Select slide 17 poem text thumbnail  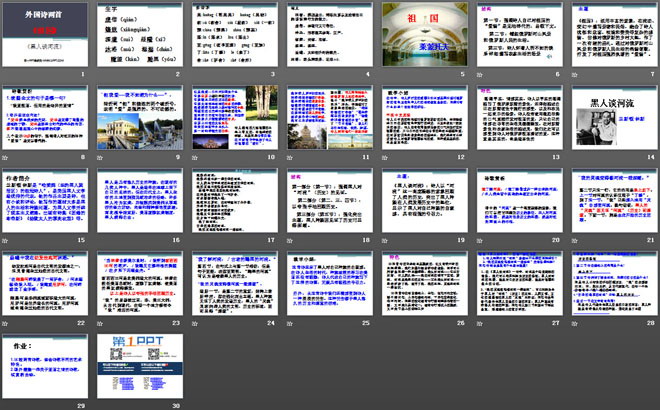[x=235, y=200]
